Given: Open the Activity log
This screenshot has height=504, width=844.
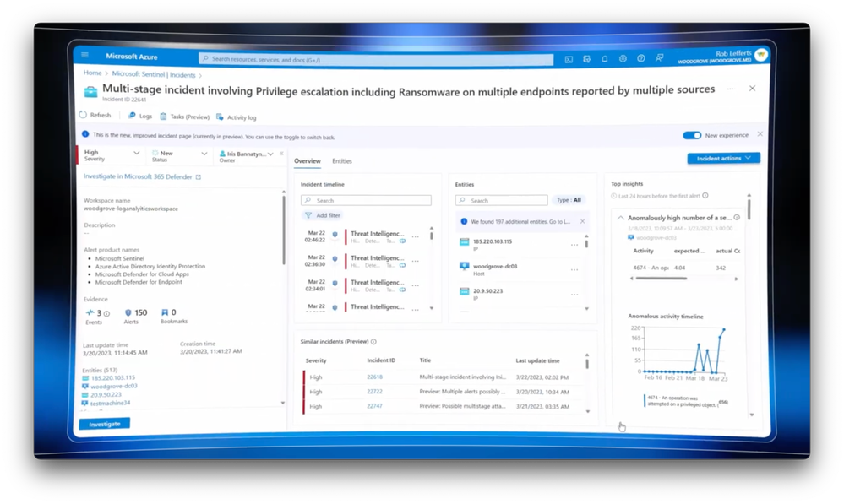Looking at the screenshot, I should pyautogui.click(x=237, y=117).
